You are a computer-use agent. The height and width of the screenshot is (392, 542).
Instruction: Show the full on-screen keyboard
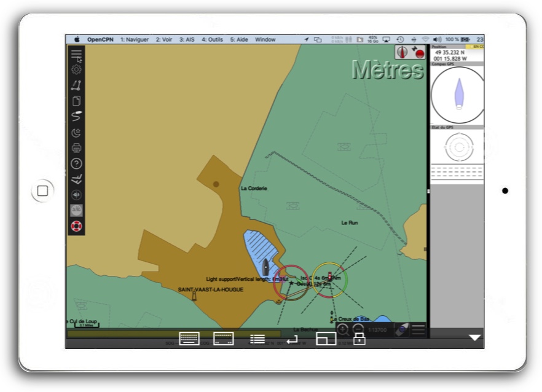point(189,339)
